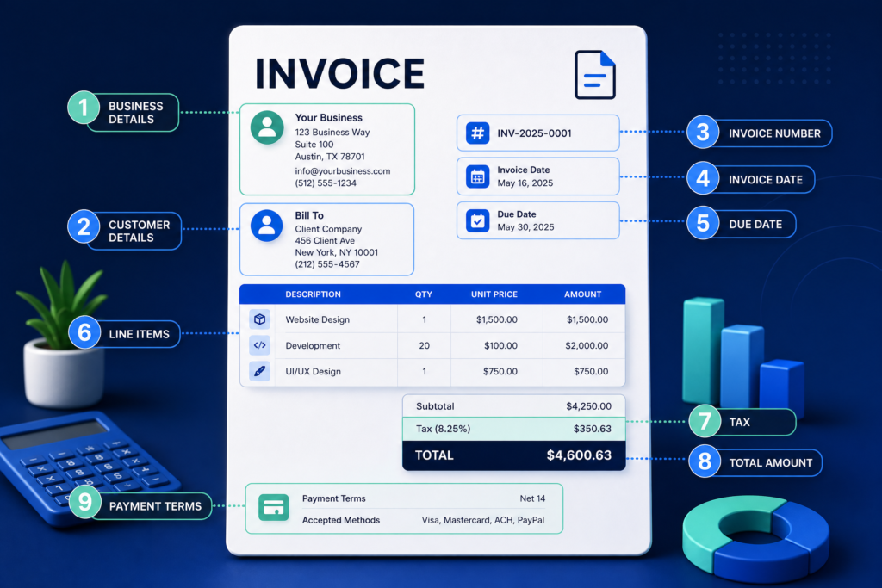Click the donut chart graphic

755,537
